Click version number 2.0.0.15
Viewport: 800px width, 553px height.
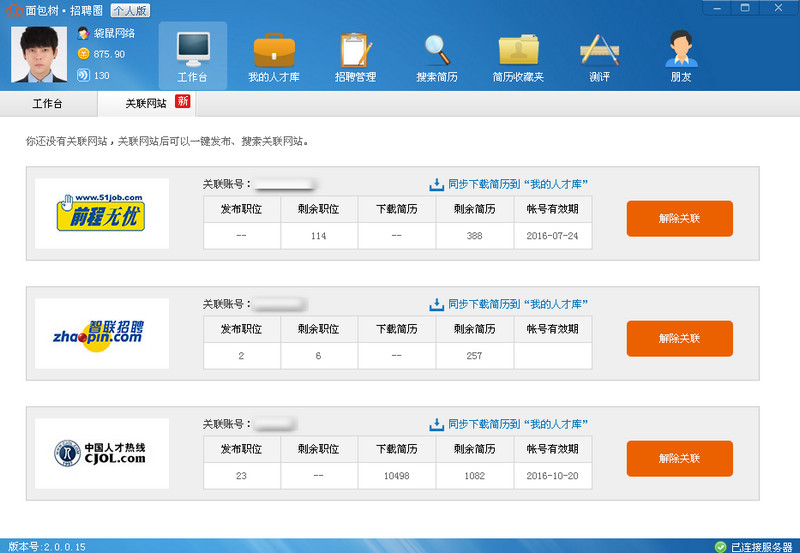(x=64, y=547)
